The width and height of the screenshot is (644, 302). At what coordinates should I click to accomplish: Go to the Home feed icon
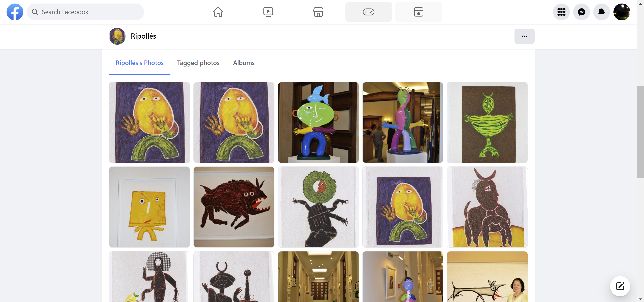point(218,12)
